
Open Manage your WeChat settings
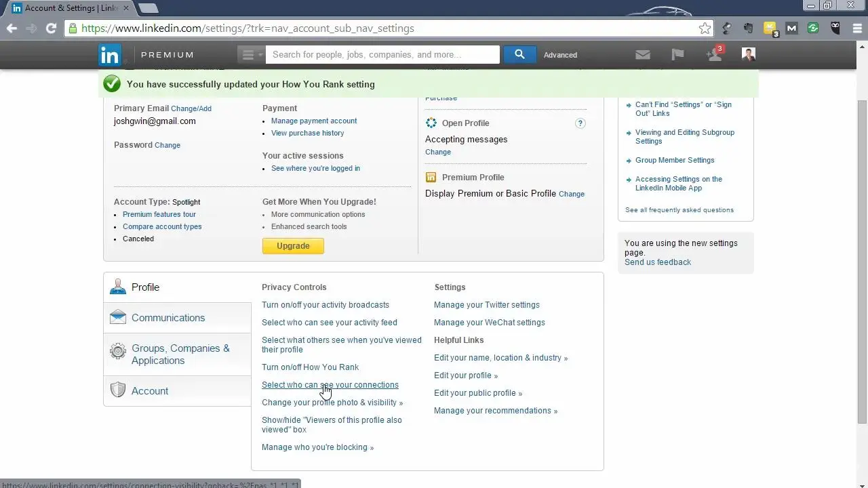[x=490, y=323]
